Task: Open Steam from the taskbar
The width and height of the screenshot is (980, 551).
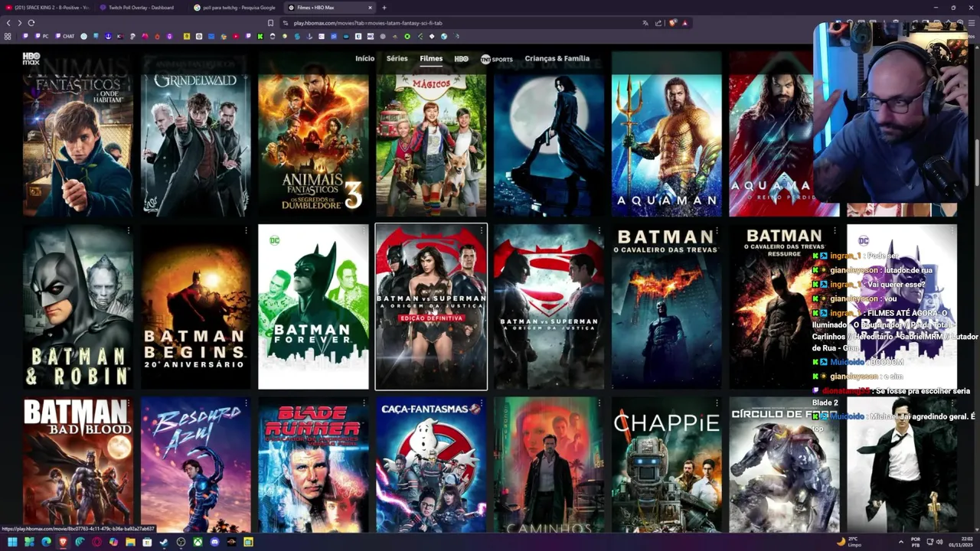Action: click(164, 542)
